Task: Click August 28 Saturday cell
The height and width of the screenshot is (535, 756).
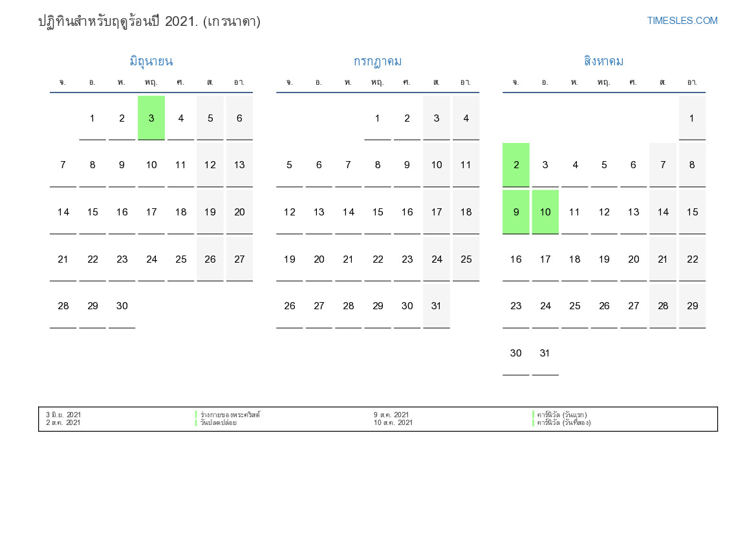Action: pos(663,306)
